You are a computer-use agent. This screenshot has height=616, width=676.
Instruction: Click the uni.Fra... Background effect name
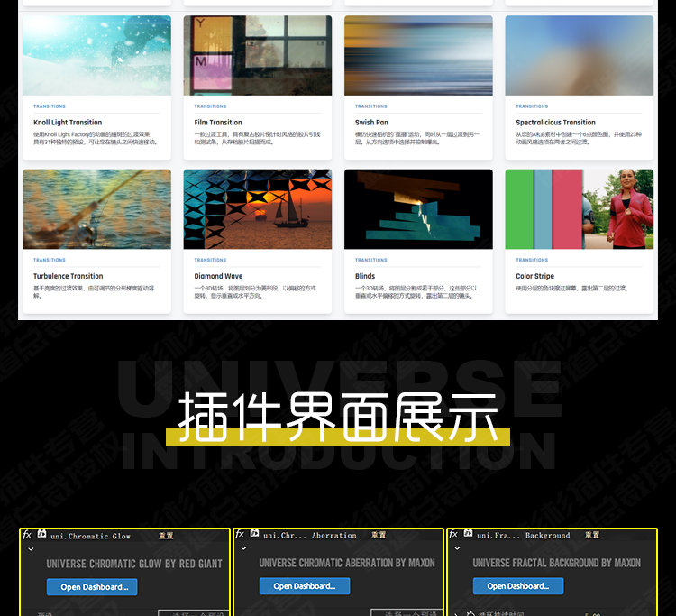pyautogui.click(x=524, y=536)
